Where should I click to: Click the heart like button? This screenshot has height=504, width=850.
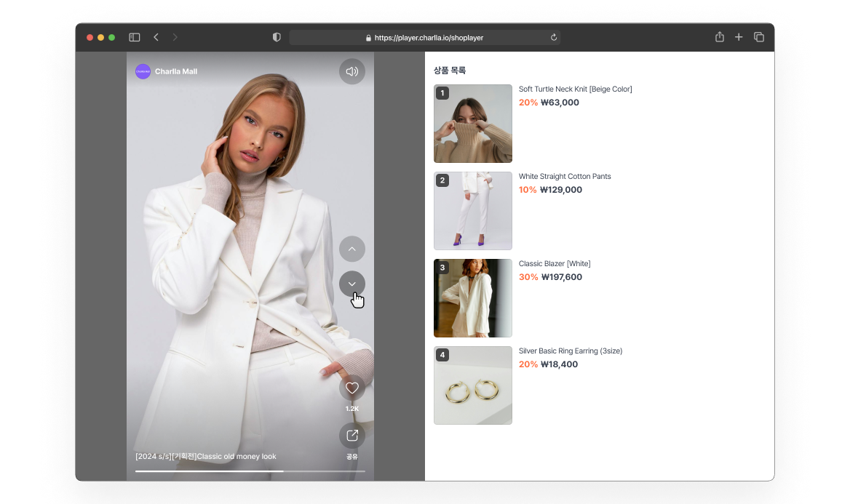pyautogui.click(x=352, y=388)
